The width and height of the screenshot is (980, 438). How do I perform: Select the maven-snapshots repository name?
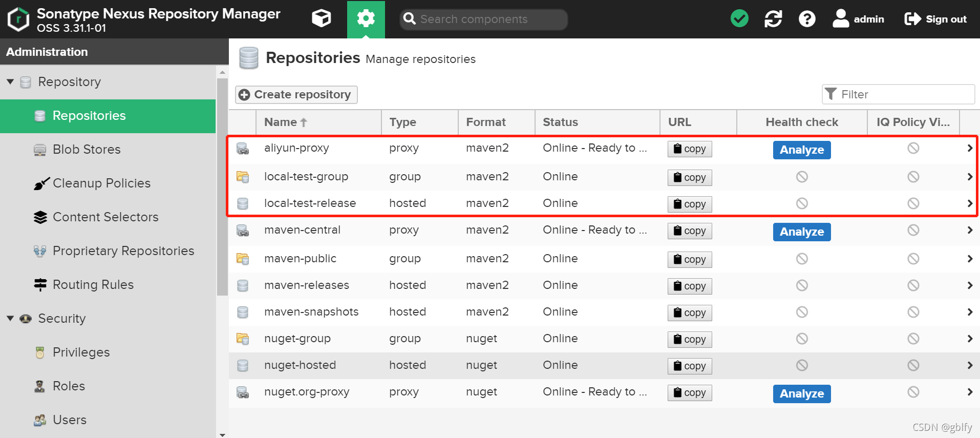tap(311, 312)
